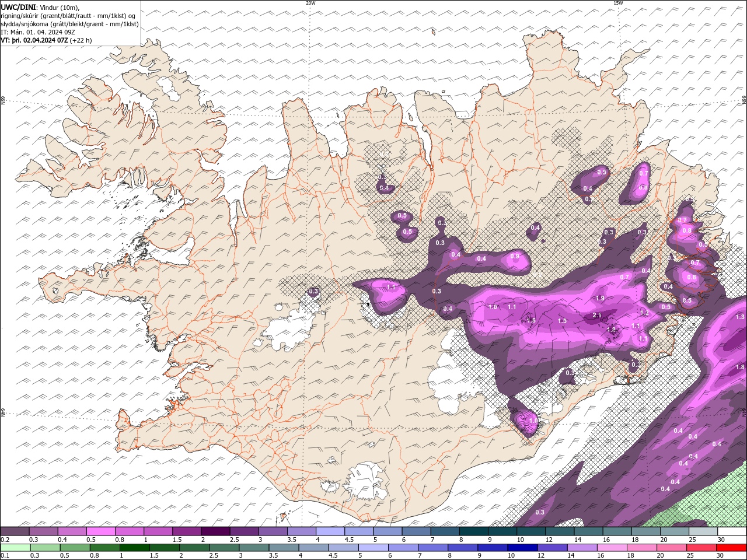Click the '1.9' precipitation value on the map
Viewport: 747px width, 560px height.
click(600, 298)
